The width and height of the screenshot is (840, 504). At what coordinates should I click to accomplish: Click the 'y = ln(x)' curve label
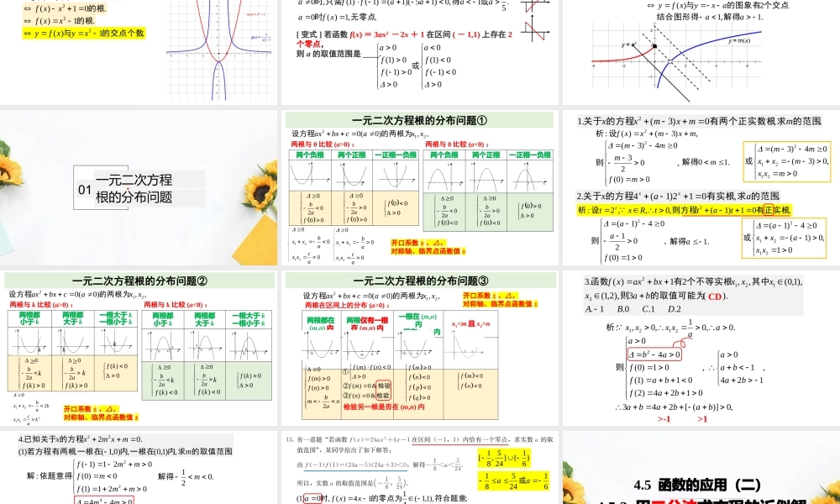pos(739,40)
